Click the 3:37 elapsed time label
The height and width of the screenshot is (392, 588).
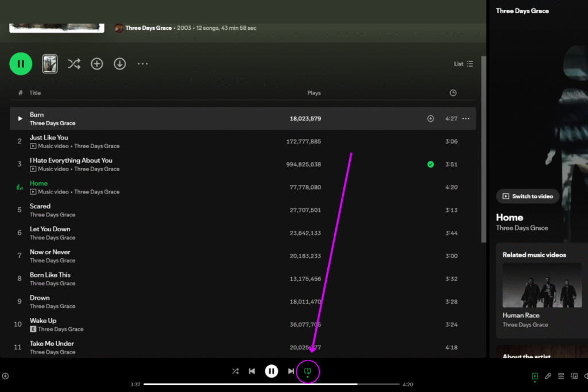(x=136, y=385)
